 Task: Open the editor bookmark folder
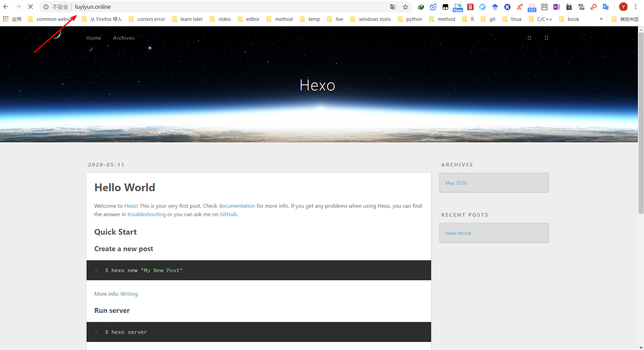click(x=249, y=19)
